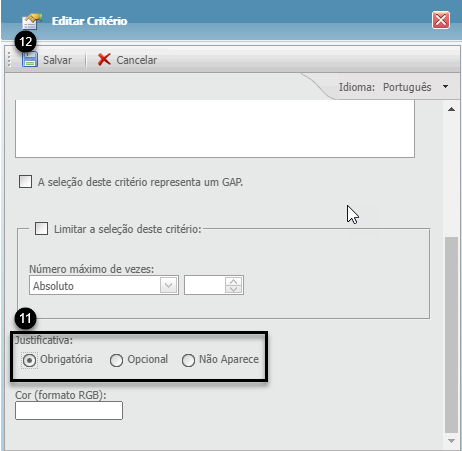462x451 pixels.
Task: Click into the maximum times number field
Action: (205, 285)
